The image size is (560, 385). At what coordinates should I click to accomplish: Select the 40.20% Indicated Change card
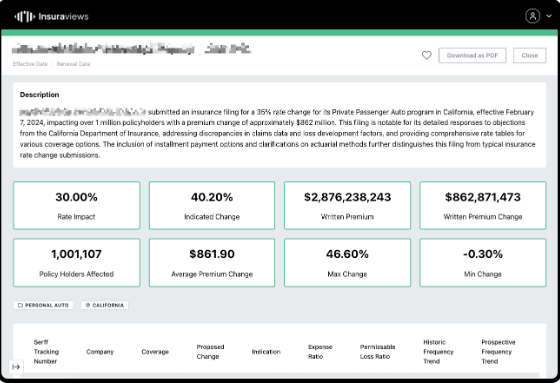(212, 205)
